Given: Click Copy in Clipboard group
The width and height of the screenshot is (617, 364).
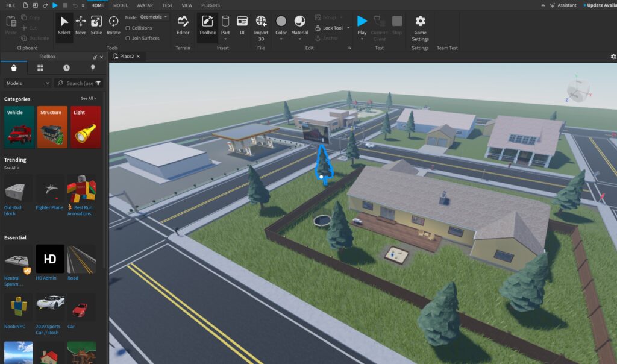Looking at the screenshot, I should [x=31, y=17].
